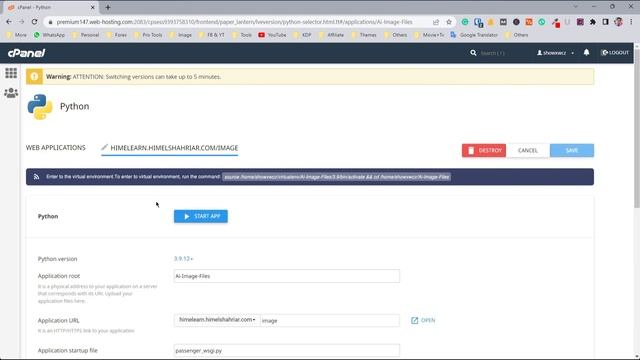Click the cPanel logo
This screenshot has width=640, height=360.
click(27, 53)
